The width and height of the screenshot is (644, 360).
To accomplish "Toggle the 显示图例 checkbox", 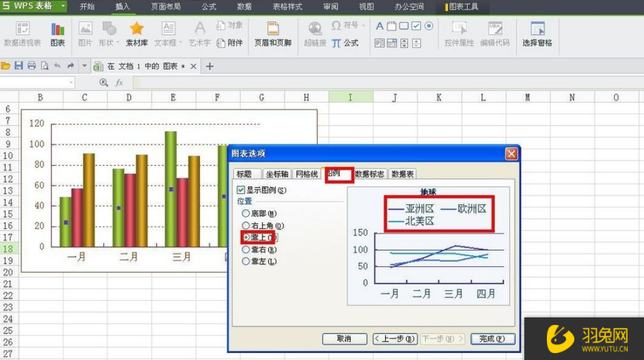I will coord(241,190).
